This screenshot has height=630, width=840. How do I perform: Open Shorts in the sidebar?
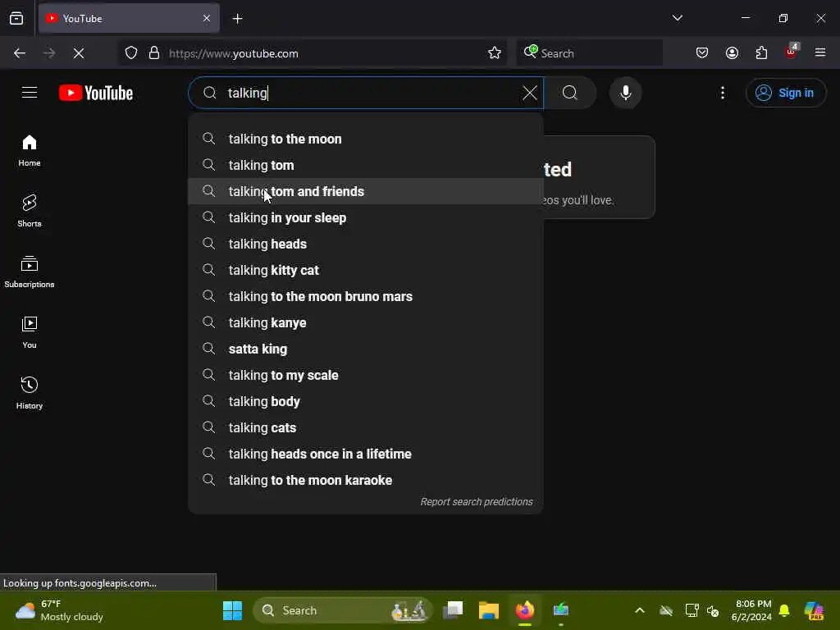(x=30, y=211)
